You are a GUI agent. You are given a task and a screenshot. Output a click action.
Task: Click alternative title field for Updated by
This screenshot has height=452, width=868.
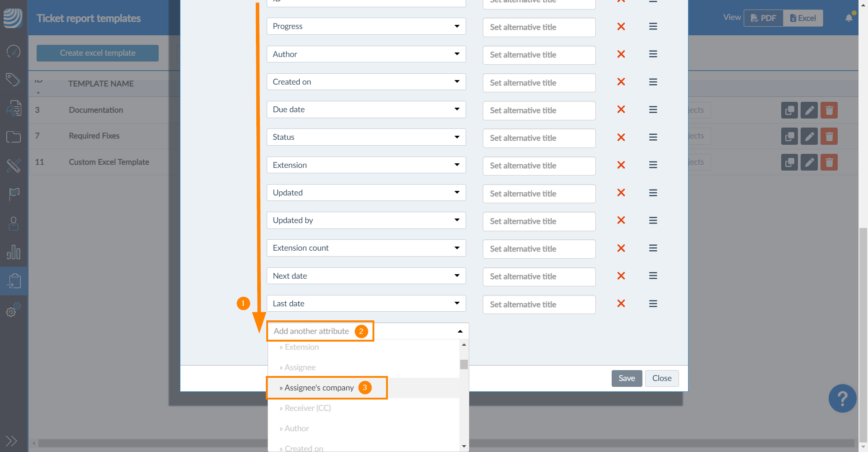(x=539, y=221)
